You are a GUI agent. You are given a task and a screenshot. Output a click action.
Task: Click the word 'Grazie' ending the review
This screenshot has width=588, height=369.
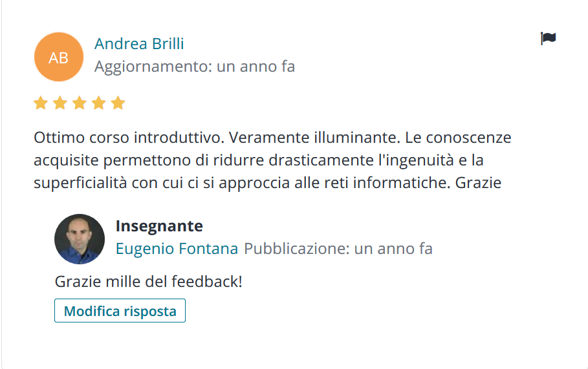point(478,183)
